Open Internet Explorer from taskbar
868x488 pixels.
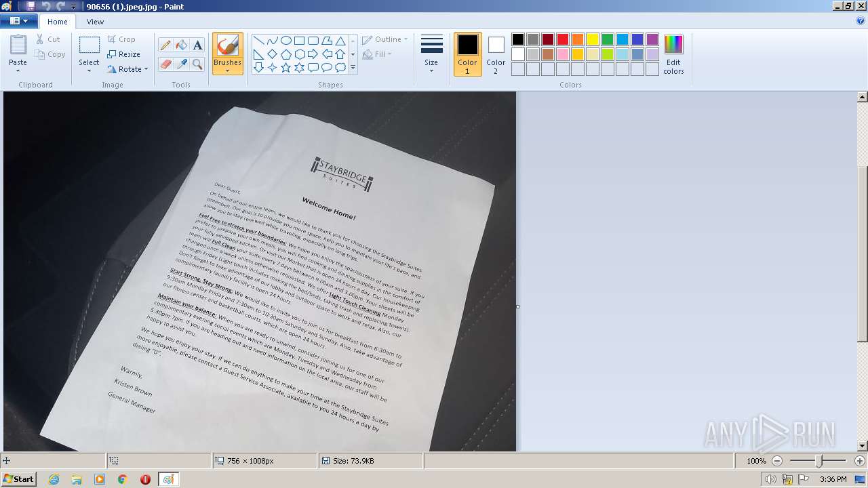click(54, 479)
